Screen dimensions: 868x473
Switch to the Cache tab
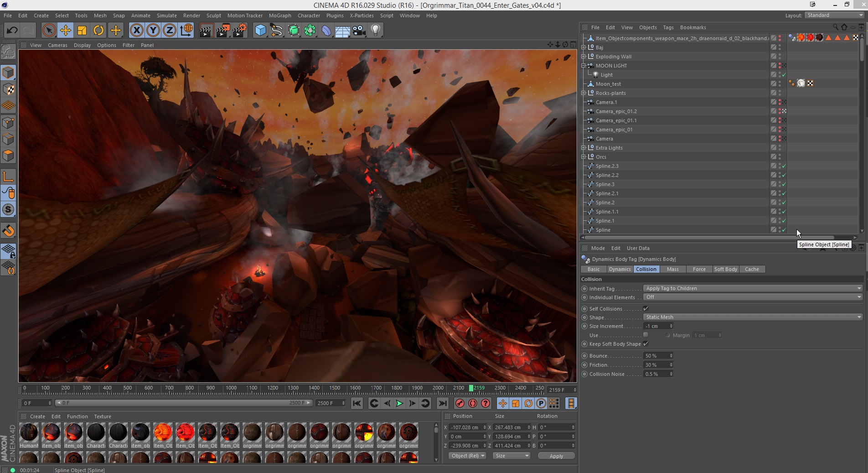(752, 269)
